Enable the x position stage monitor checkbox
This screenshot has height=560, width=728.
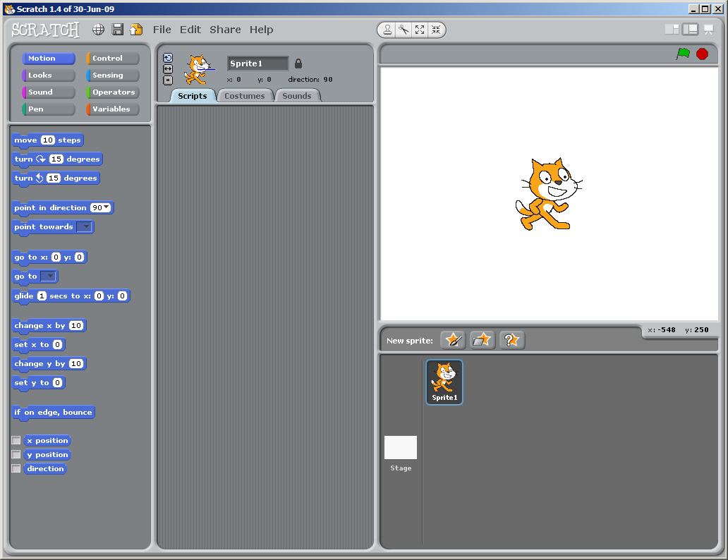pos(16,441)
